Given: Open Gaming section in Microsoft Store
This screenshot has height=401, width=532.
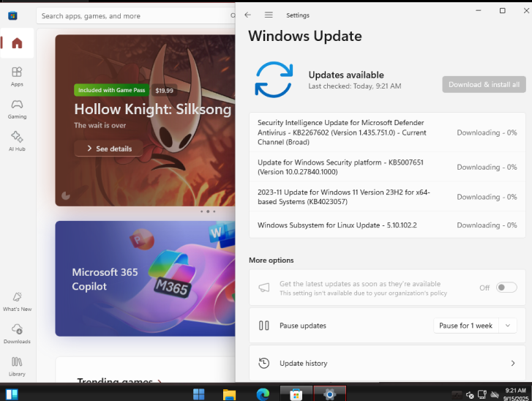Looking at the screenshot, I should 17,109.
